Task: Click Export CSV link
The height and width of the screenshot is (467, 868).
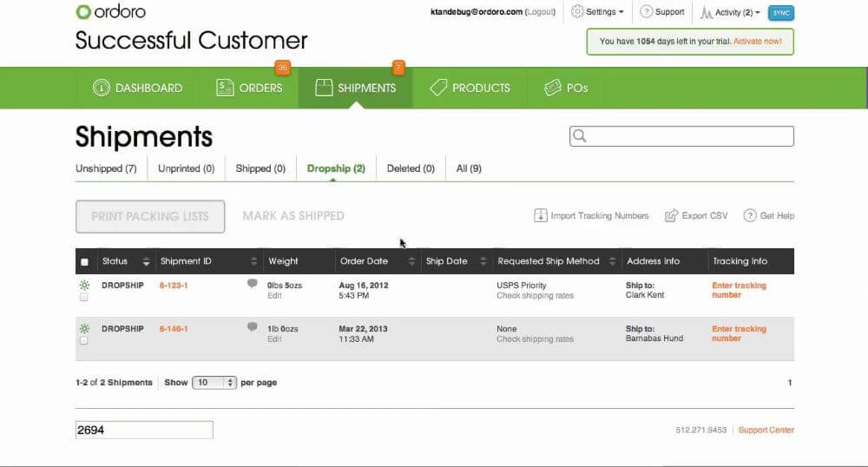Action: (705, 216)
